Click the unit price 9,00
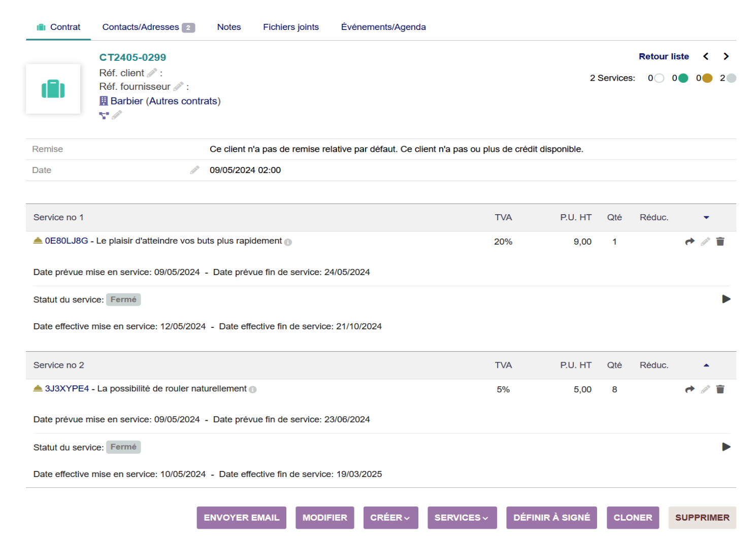Viewport: 756px width, 543px height. coord(582,242)
